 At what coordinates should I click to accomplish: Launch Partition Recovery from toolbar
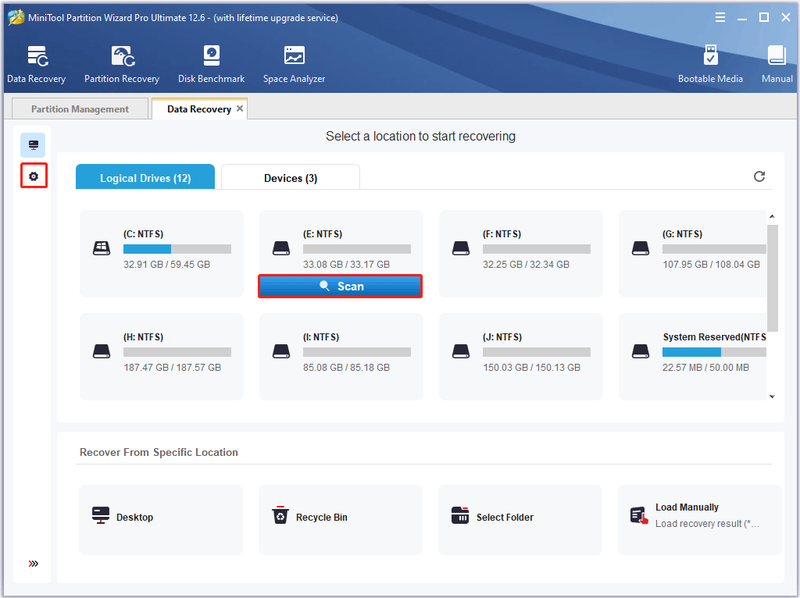[122, 64]
